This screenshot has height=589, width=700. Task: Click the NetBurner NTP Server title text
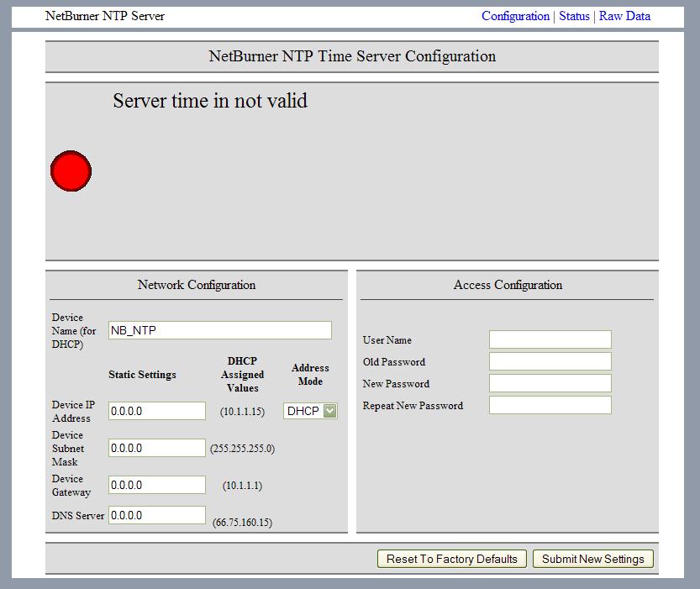[105, 16]
